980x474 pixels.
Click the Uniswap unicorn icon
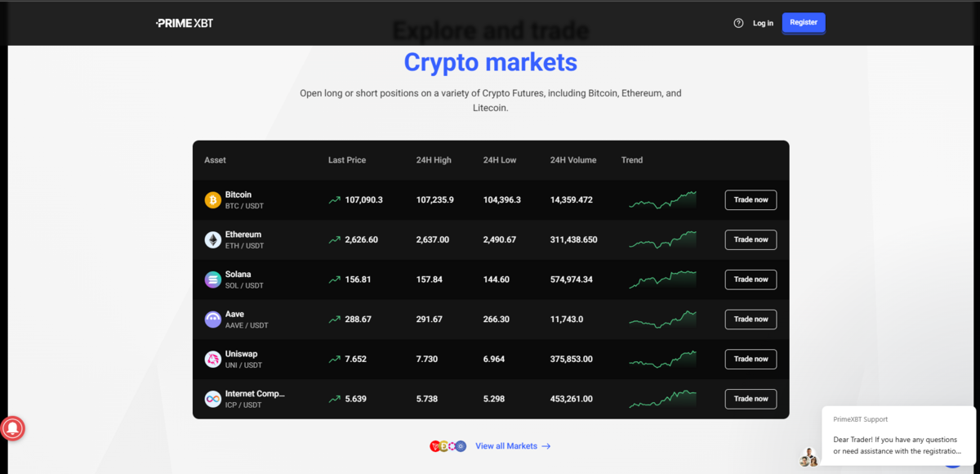[212, 359]
